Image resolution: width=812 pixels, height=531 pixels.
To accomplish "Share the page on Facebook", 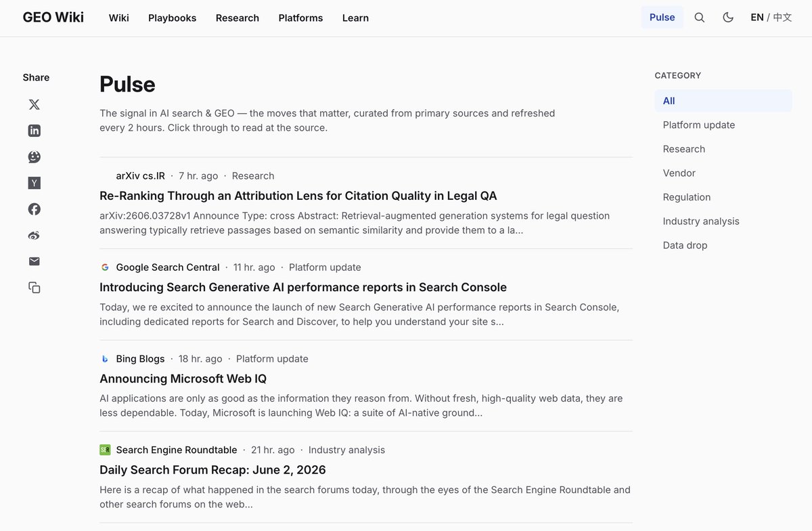I will pyautogui.click(x=35, y=209).
